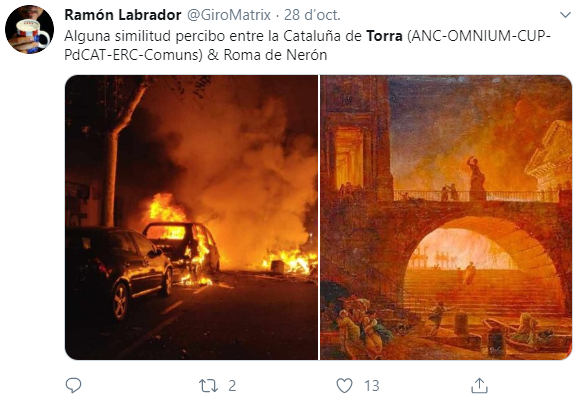Open the tweet via 28 d'oct. timestamp

tap(312, 15)
